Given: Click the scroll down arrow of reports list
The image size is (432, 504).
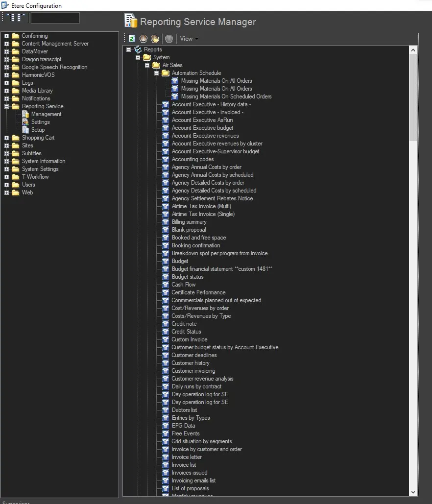Looking at the screenshot, I should (412, 492).
